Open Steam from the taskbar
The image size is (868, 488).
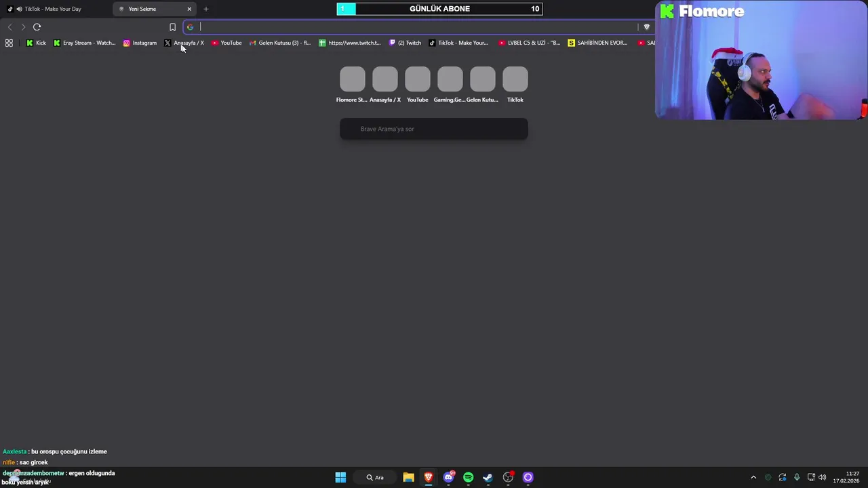click(x=488, y=477)
